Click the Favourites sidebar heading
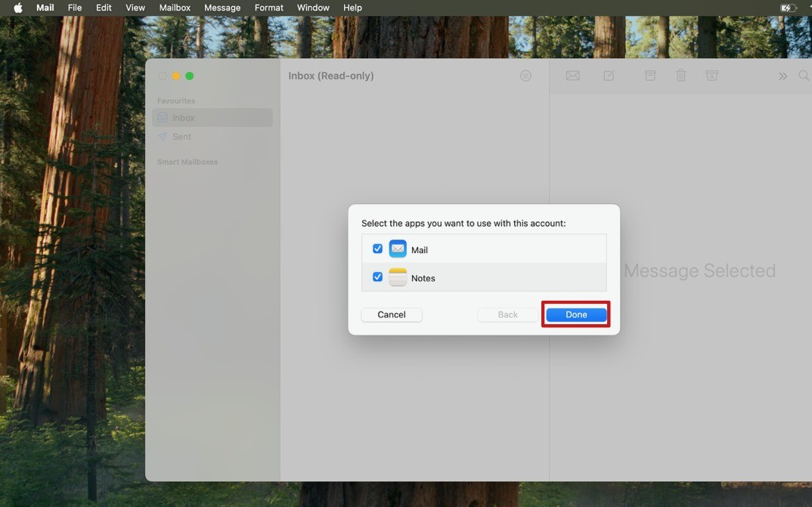812x507 pixels. [176, 101]
